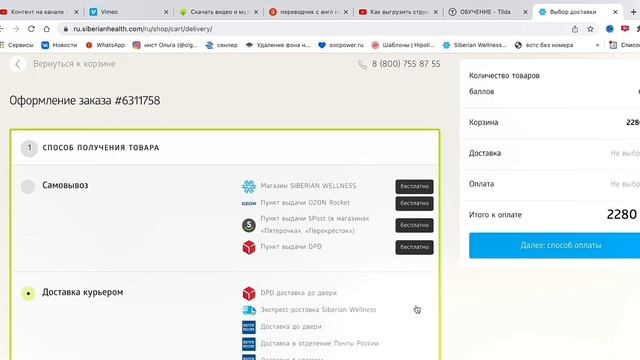Choose Доставка до двери option
The height and width of the screenshot is (360, 640).
click(x=291, y=327)
